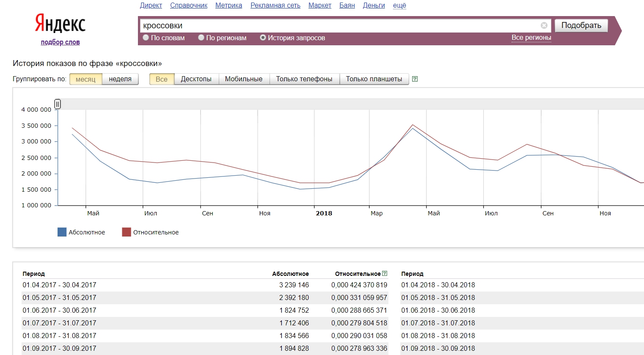Select the period 01.06.2018 - 30.06.2018 cell
Image resolution: width=644 pixels, height=355 pixels.
(x=438, y=310)
